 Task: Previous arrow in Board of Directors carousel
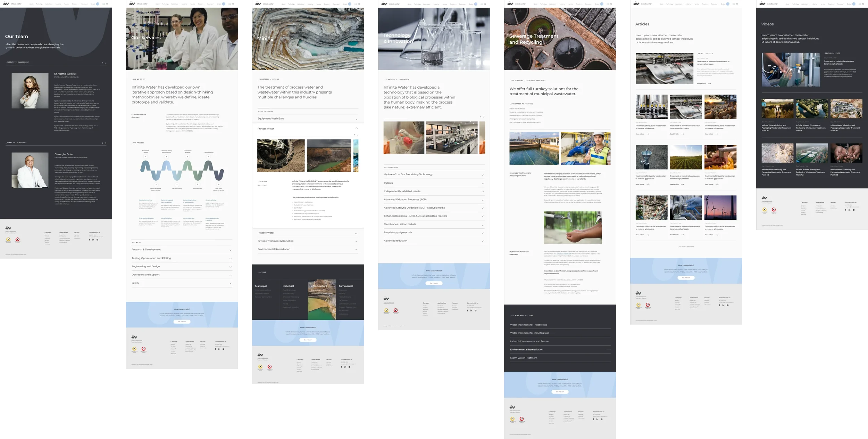[x=102, y=143]
